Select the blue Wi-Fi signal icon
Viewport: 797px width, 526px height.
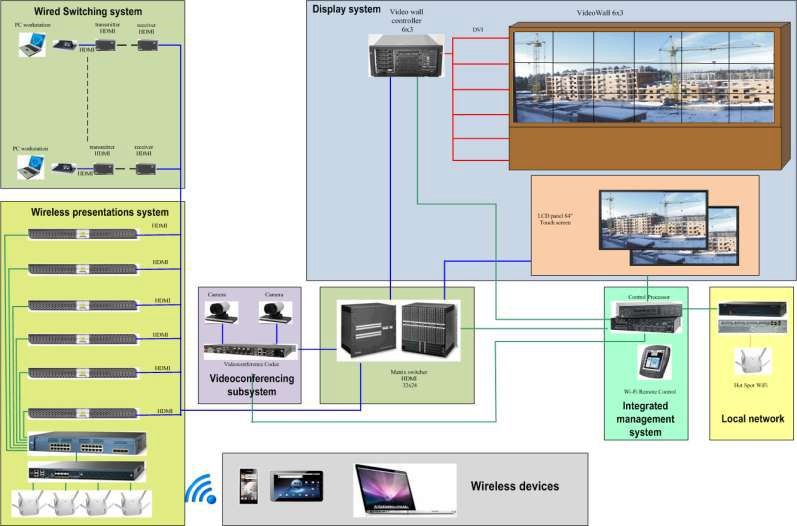(201, 488)
